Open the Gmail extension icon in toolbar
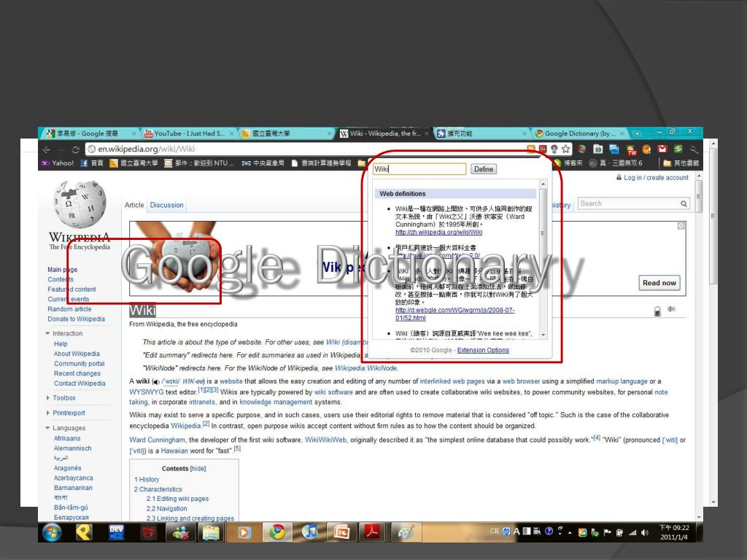 662,149
